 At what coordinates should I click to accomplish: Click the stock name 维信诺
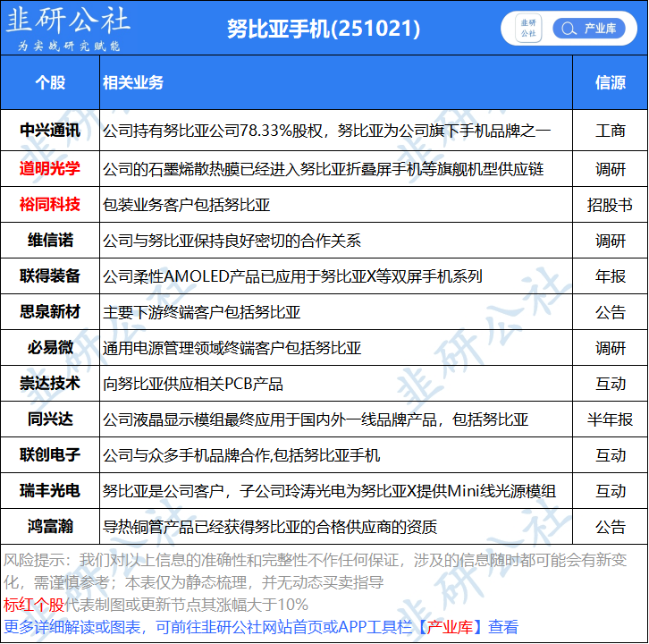pos(50,241)
